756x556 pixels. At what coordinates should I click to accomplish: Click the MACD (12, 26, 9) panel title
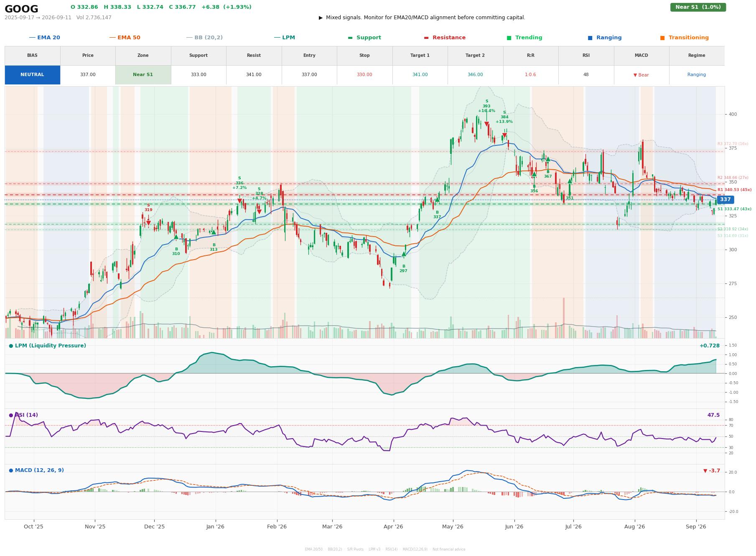(x=36, y=470)
